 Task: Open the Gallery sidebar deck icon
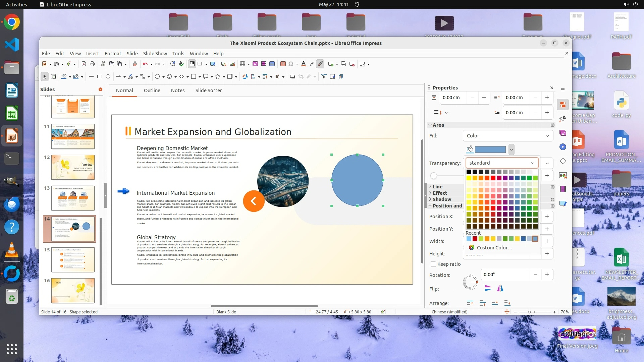point(563,133)
